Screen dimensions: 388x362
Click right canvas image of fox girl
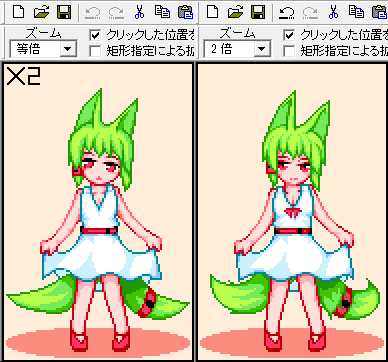[x=293, y=211]
